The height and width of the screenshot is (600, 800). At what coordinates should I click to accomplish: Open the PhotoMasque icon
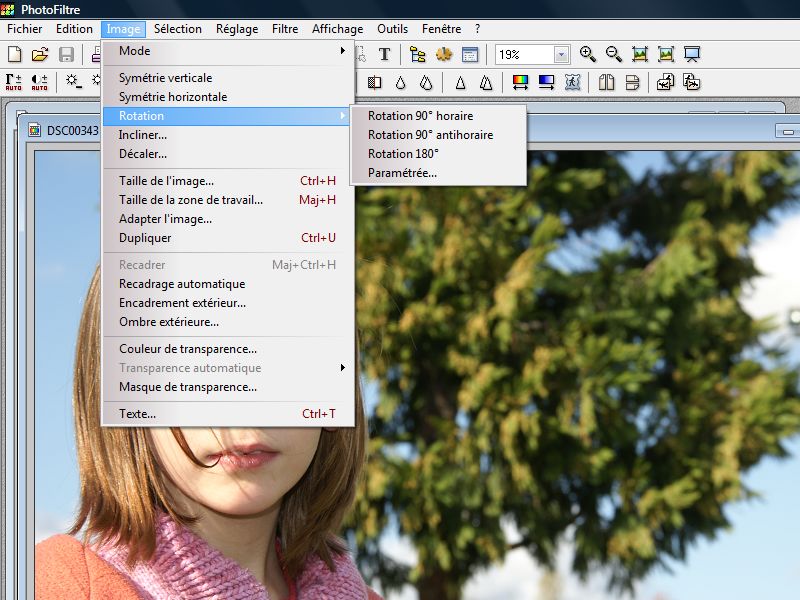coord(572,82)
